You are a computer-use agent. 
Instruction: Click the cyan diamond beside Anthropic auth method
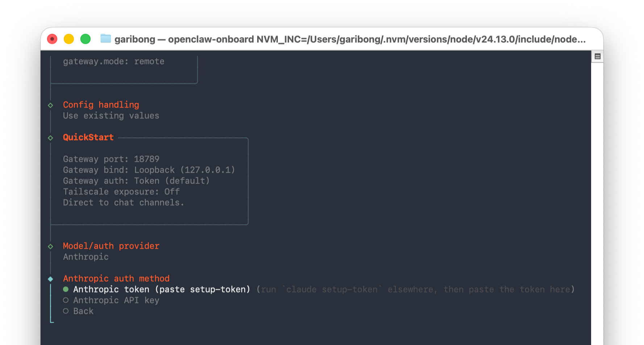coord(50,279)
